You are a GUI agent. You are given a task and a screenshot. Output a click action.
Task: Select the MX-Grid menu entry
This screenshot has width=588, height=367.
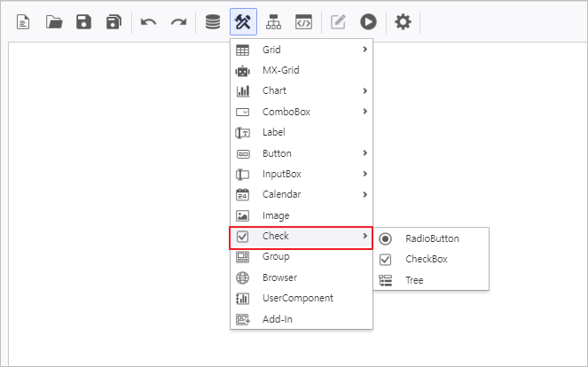click(x=302, y=70)
